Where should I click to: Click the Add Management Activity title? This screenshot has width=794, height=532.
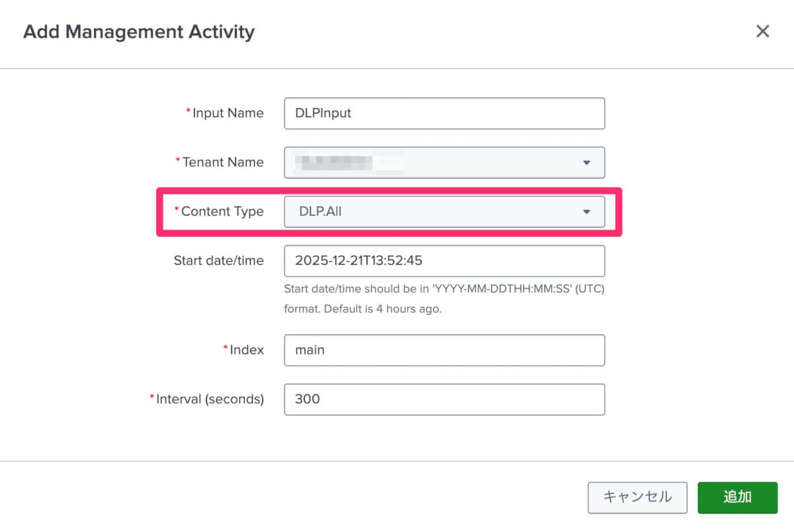click(139, 32)
